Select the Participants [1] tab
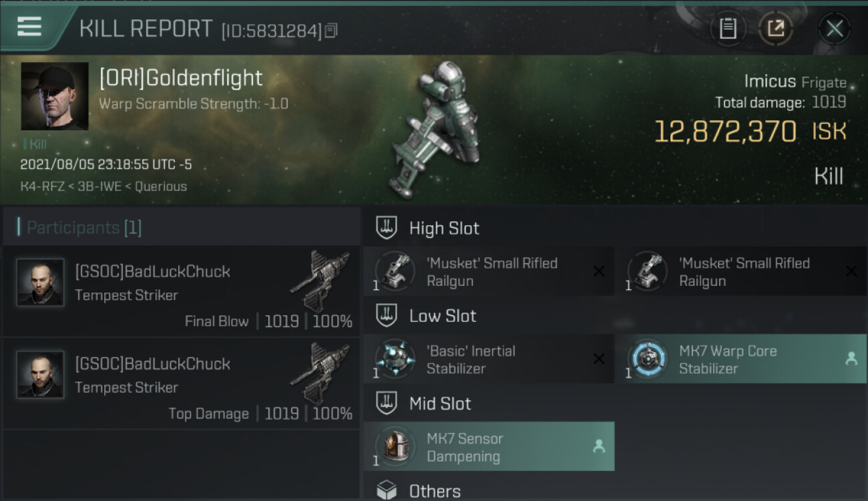This screenshot has width=868, height=501. click(x=84, y=228)
